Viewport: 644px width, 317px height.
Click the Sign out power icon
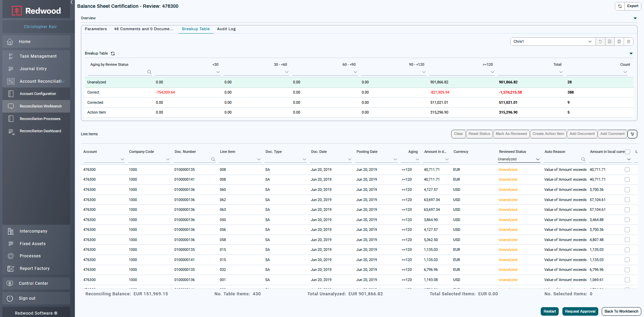point(10,298)
